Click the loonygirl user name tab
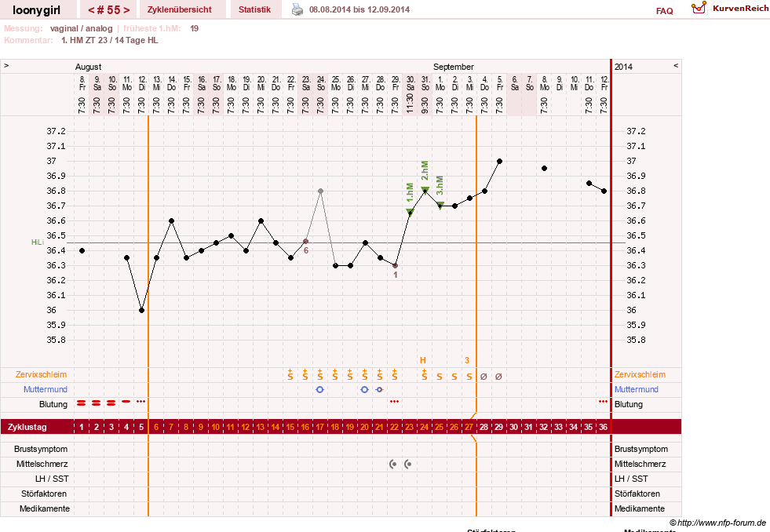 point(36,10)
